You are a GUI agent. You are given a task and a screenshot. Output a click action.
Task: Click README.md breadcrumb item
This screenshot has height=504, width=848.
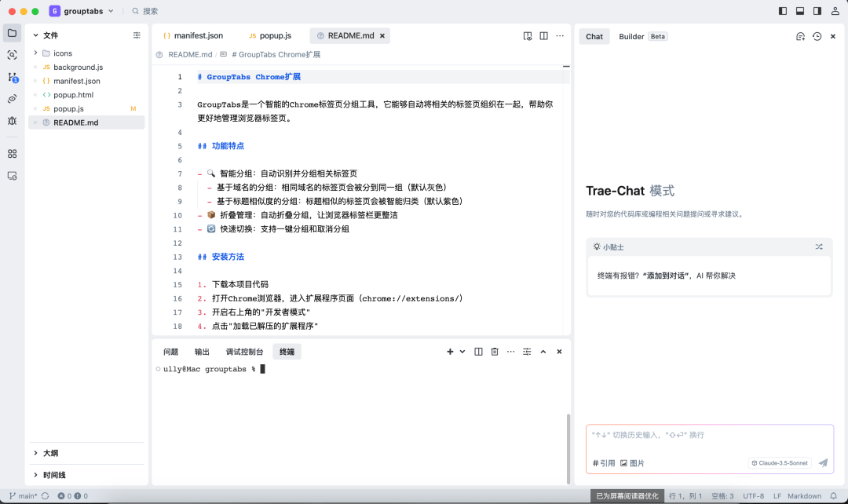[x=190, y=55]
